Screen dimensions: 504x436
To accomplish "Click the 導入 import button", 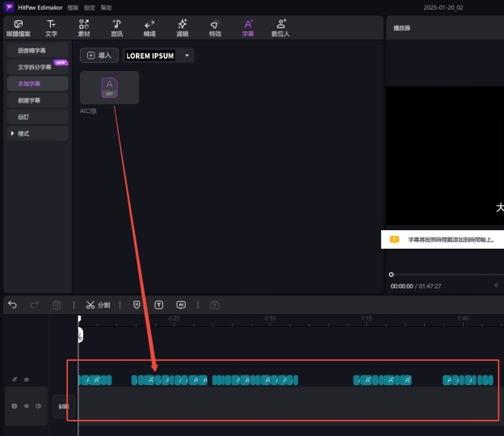I will click(99, 56).
